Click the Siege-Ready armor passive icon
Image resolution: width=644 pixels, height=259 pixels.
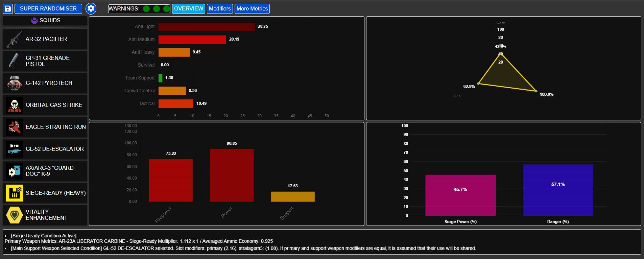click(x=14, y=193)
